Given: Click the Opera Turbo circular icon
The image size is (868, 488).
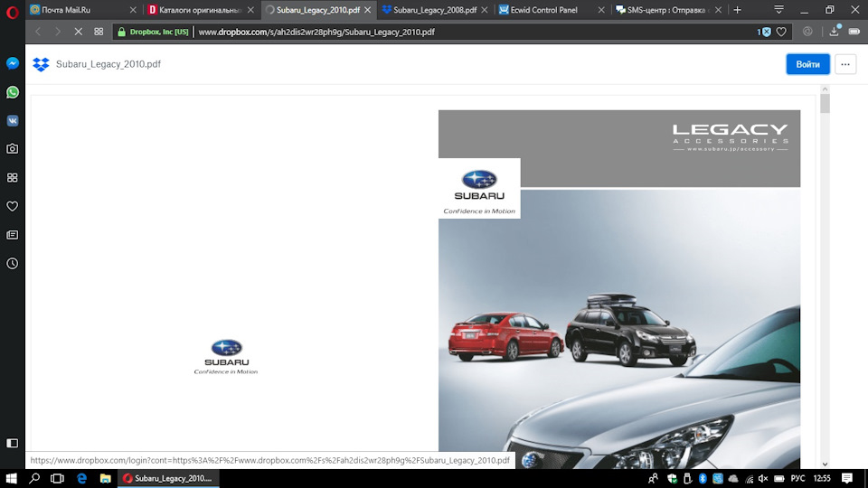Looking at the screenshot, I should point(807,32).
